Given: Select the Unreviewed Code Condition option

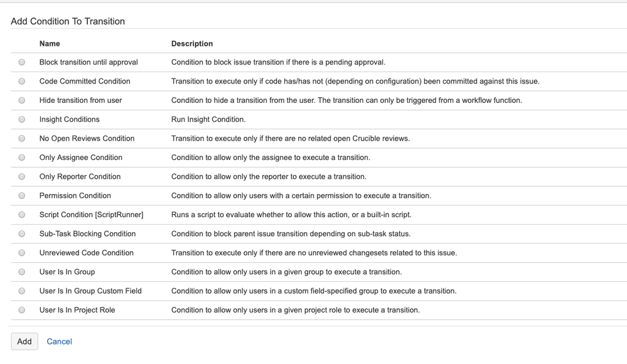Looking at the screenshot, I should point(21,253).
